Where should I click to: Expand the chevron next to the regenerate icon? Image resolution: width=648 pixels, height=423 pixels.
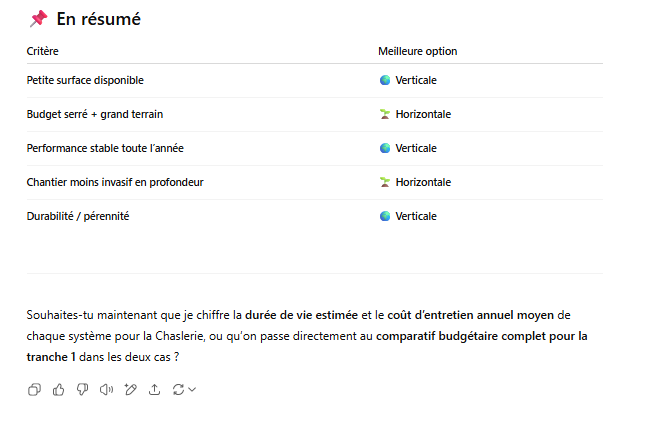(192, 389)
